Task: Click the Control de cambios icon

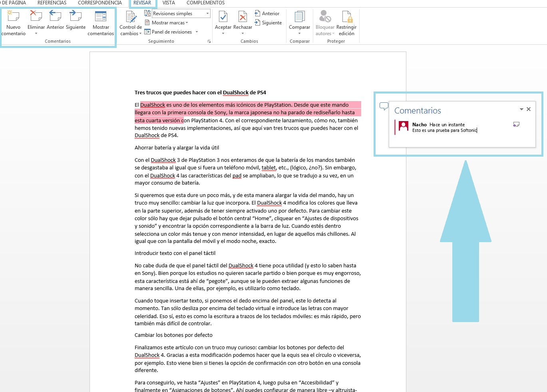Action: (x=131, y=16)
